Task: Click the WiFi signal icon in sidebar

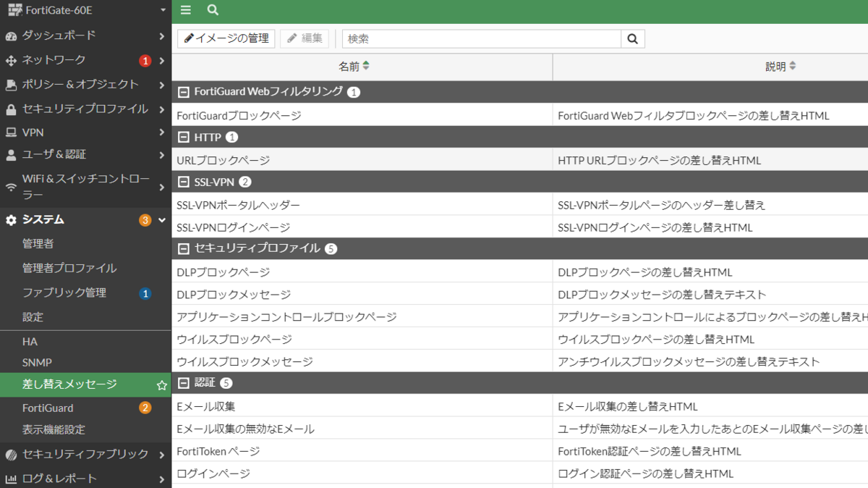Action: [11, 187]
